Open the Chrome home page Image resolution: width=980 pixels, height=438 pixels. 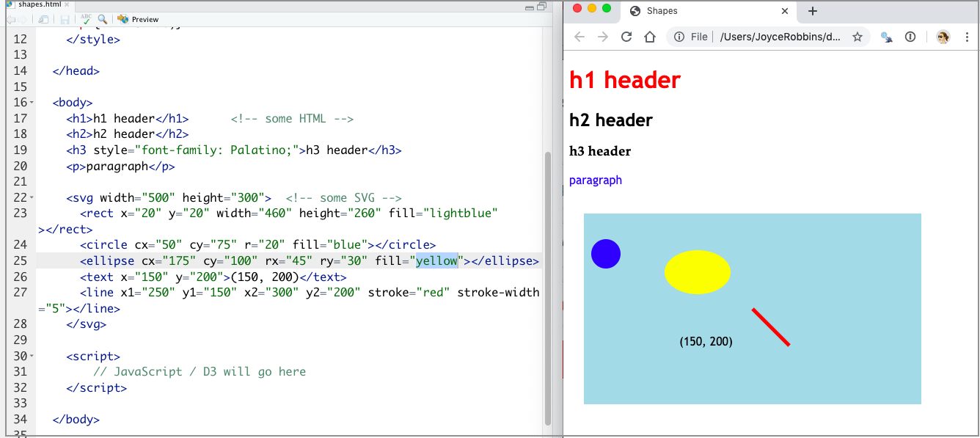(650, 37)
